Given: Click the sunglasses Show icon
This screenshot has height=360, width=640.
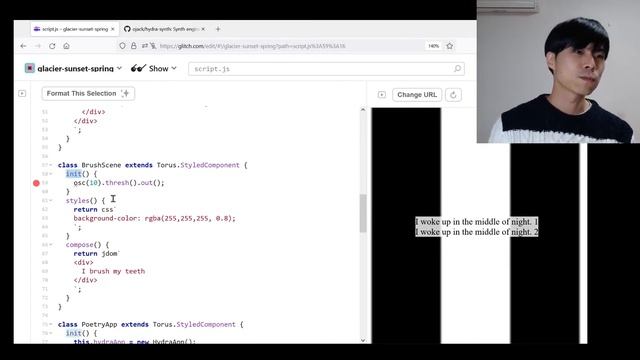Looking at the screenshot, I should 138,68.
